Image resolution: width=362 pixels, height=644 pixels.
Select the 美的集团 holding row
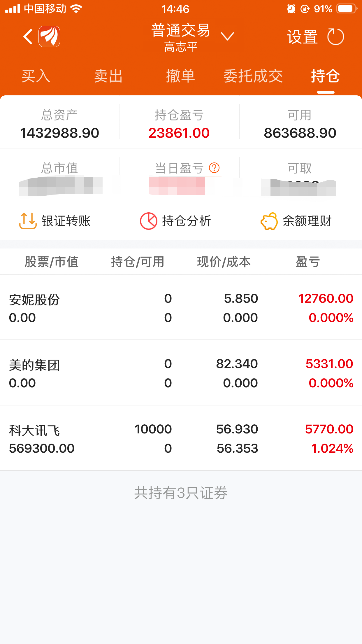pos(181,372)
